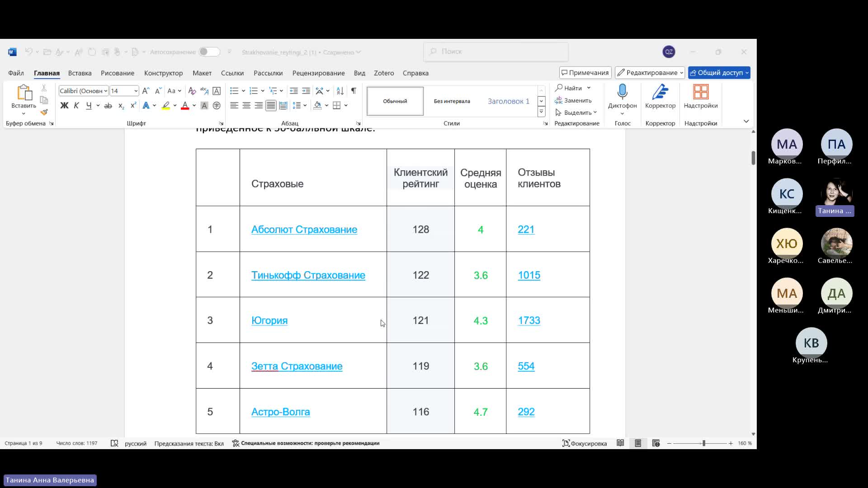Decrease paragraph indent
The width and height of the screenshot is (868, 488).
[294, 91]
